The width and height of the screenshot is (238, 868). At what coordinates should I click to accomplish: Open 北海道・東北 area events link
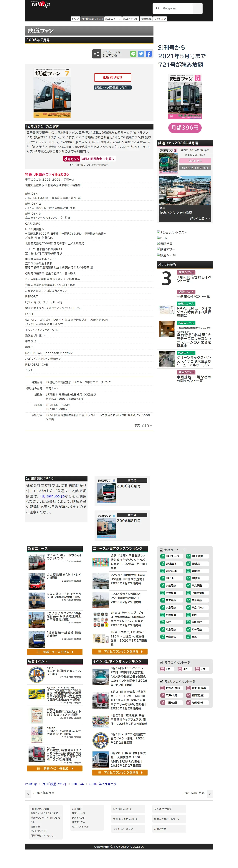point(171,688)
